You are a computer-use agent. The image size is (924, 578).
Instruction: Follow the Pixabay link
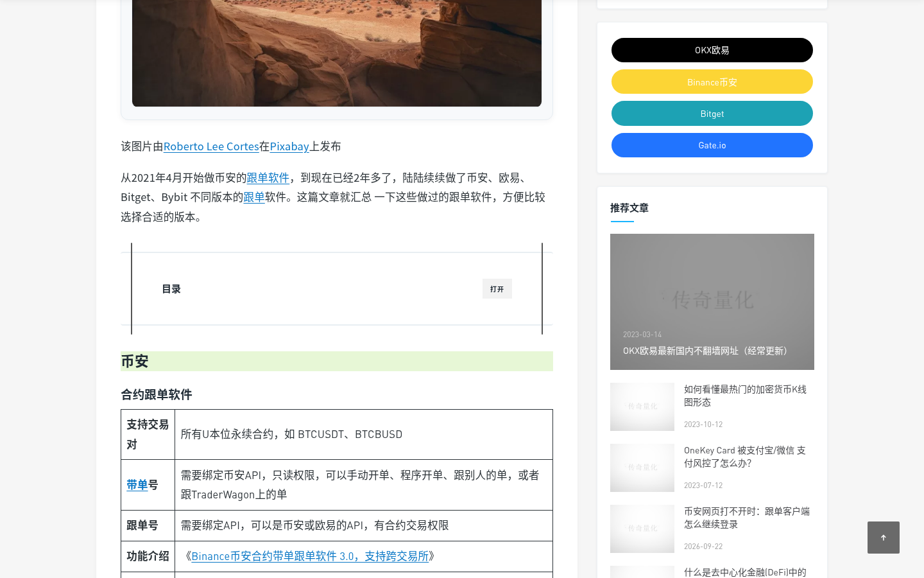coord(289,146)
